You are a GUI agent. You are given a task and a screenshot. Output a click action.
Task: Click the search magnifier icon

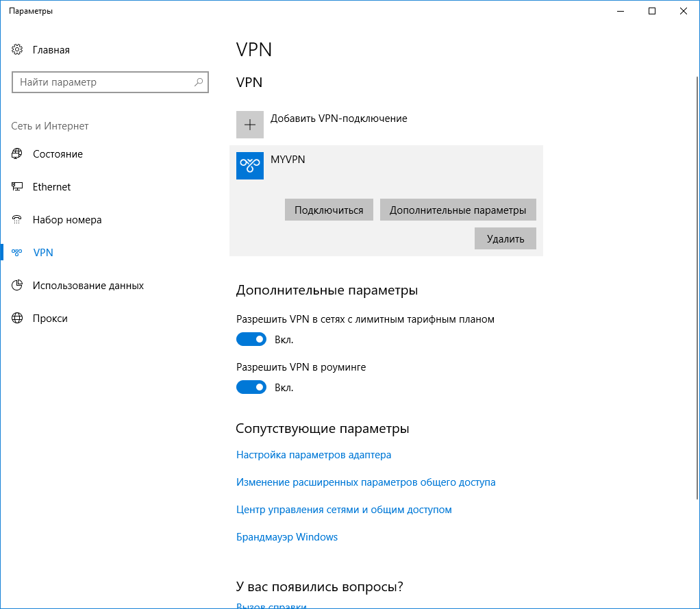tap(199, 82)
